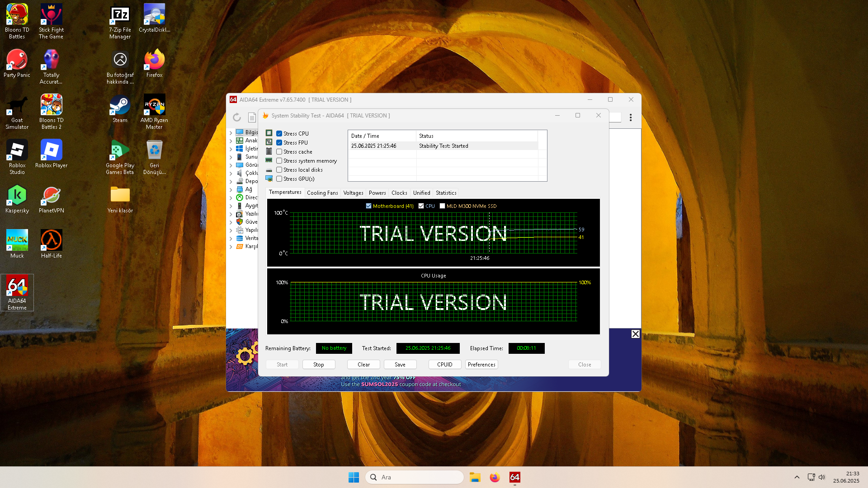Click the AIDA64 report toolbar icon
Viewport: 868px width, 488px height.
[252, 117]
